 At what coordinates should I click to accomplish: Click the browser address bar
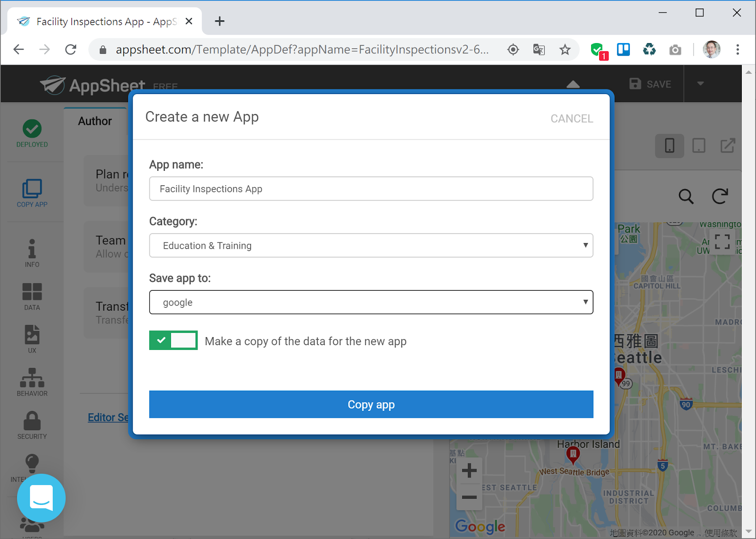pos(302,50)
